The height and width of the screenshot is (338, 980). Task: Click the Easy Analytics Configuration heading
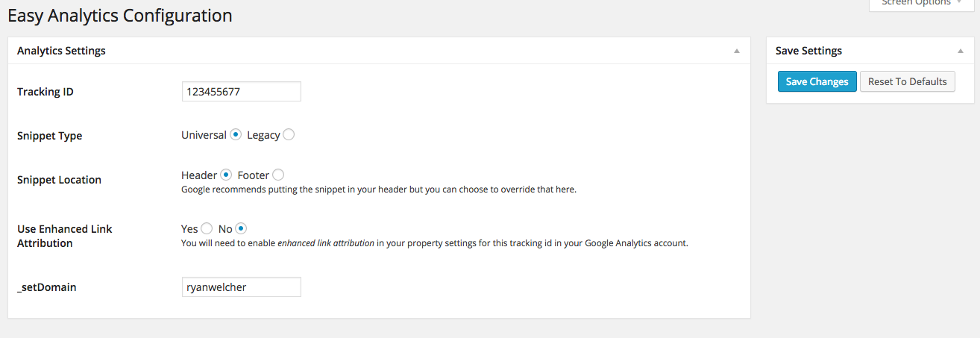point(120,15)
